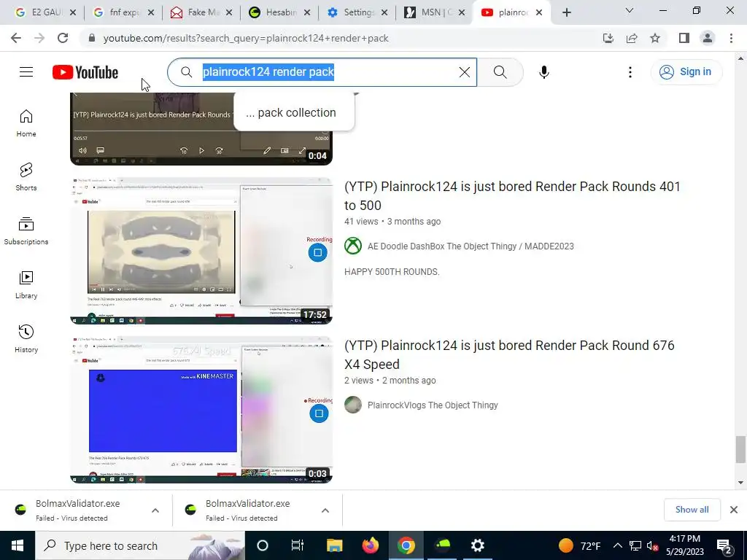Expand first BolmaxValidator.exe download options
The width and height of the screenshot is (747, 560).
[x=155, y=510]
